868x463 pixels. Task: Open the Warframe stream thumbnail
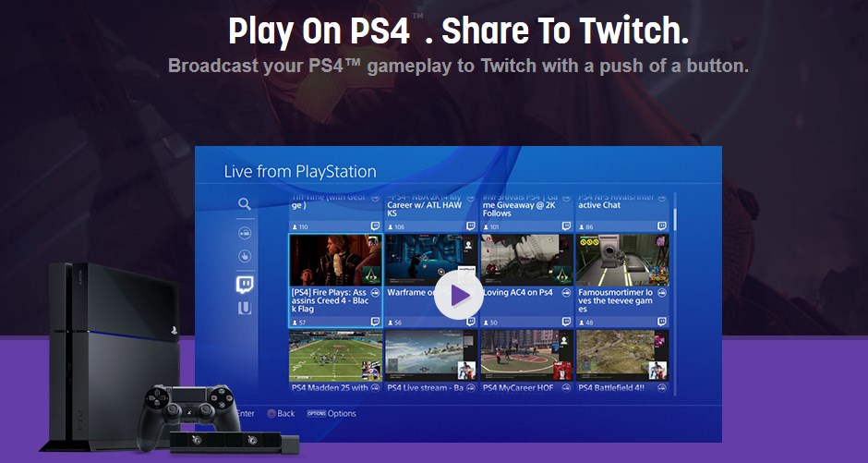(431, 260)
